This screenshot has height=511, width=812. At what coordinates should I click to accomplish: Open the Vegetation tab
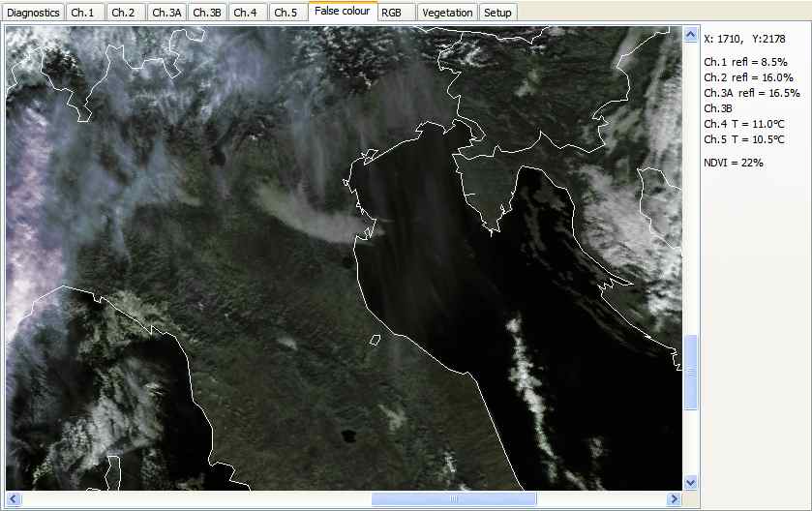(x=447, y=13)
